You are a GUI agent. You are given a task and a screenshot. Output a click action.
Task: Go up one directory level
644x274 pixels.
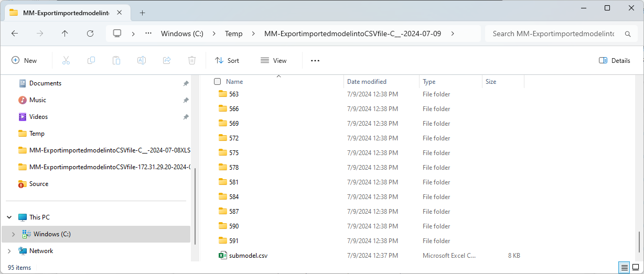65,34
